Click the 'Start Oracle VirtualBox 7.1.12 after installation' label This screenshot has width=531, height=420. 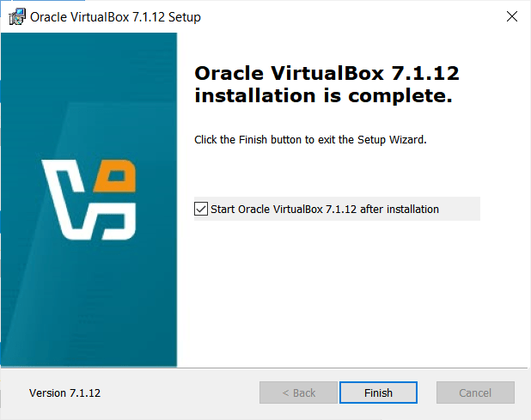click(x=325, y=209)
